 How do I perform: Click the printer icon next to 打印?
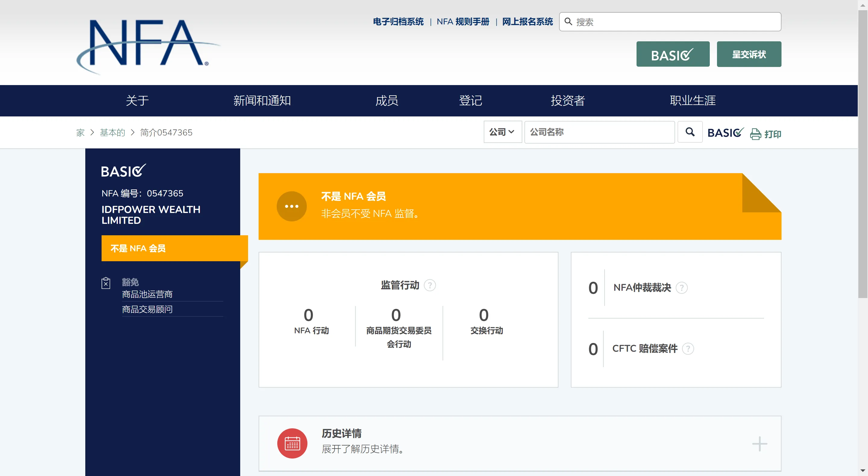click(x=756, y=134)
